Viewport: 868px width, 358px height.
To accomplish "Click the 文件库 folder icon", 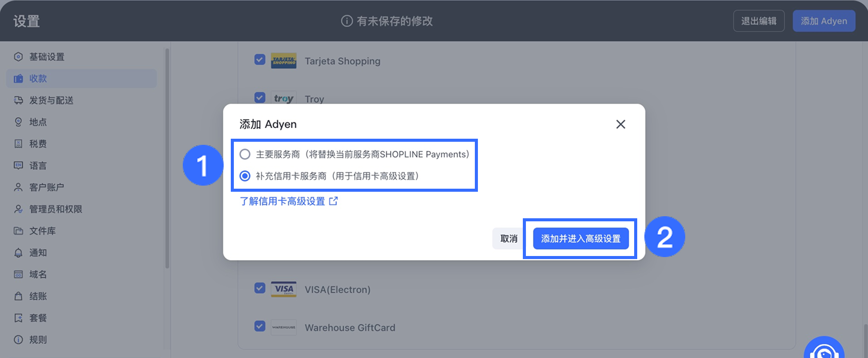I will tap(18, 231).
